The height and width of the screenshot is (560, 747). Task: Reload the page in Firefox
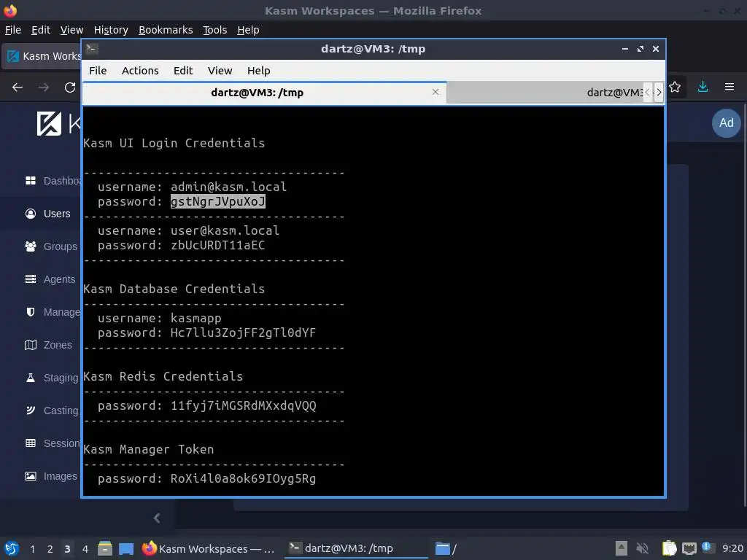[70, 87]
